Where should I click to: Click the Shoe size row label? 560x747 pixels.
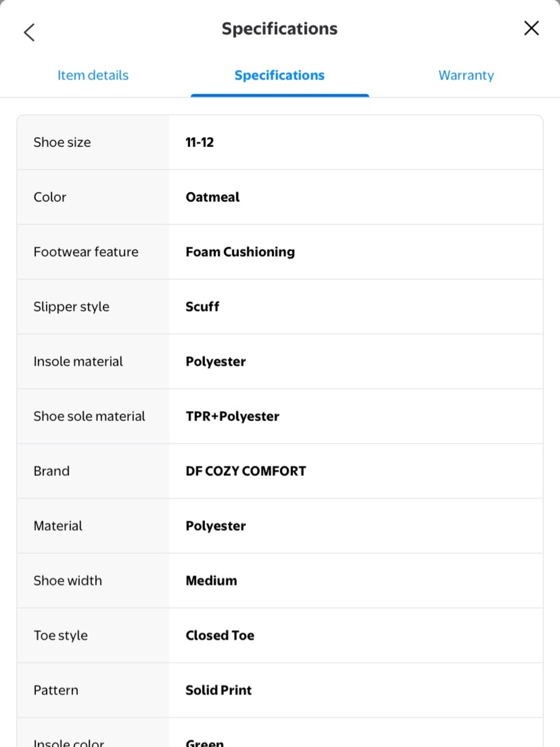pyautogui.click(x=62, y=142)
